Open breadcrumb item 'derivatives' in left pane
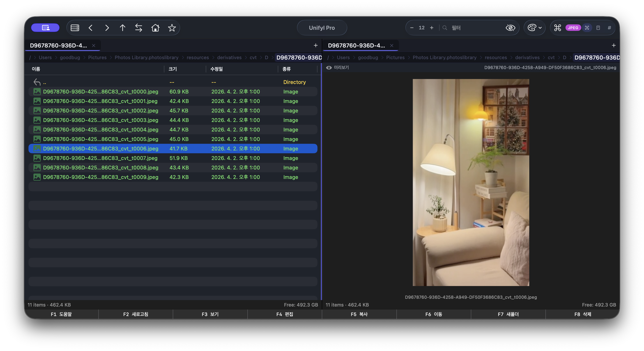Screen dimensions: 644x351 pyautogui.click(x=229, y=57)
